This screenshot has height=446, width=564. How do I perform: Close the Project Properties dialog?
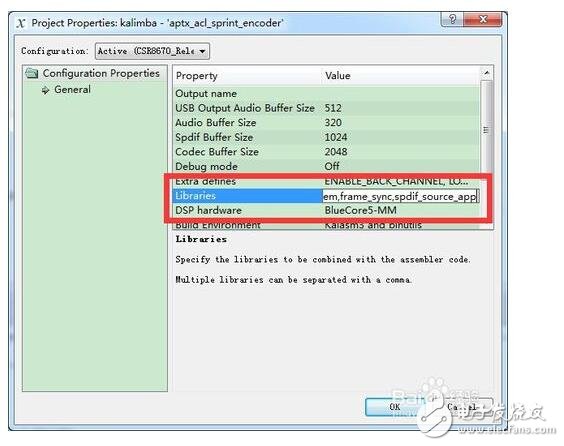(482, 19)
